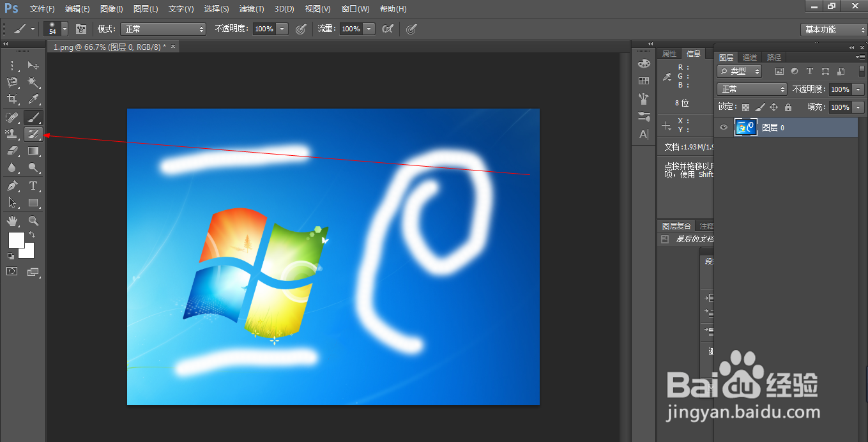This screenshot has width=868, height=442.
Task: Select the Path Selection tool
Action: point(13,202)
